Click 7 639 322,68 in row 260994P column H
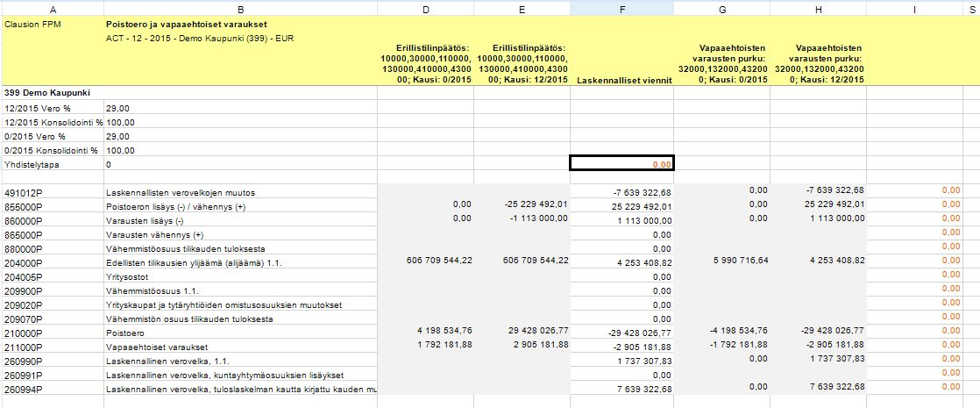The width and height of the screenshot is (980, 408). (835, 386)
